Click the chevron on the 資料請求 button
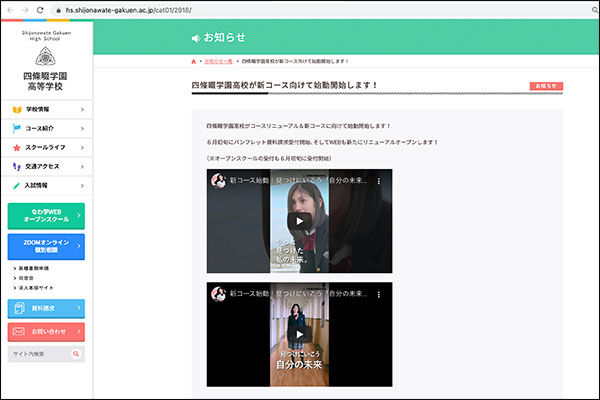 (x=79, y=308)
